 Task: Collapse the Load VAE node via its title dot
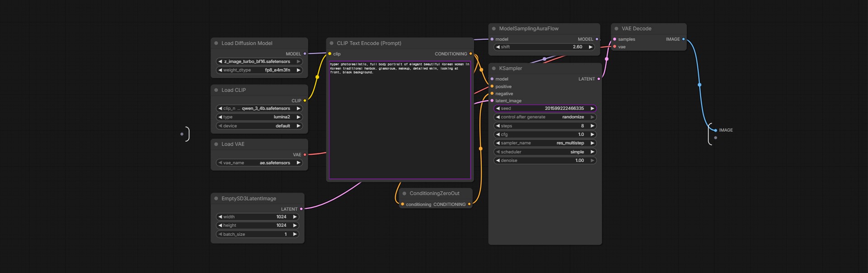(216, 144)
